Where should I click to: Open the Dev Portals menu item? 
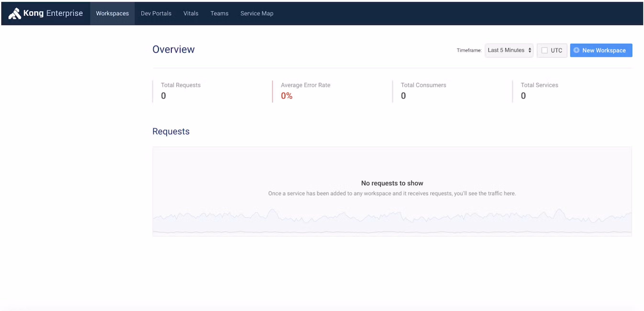pyautogui.click(x=156, y=13)
